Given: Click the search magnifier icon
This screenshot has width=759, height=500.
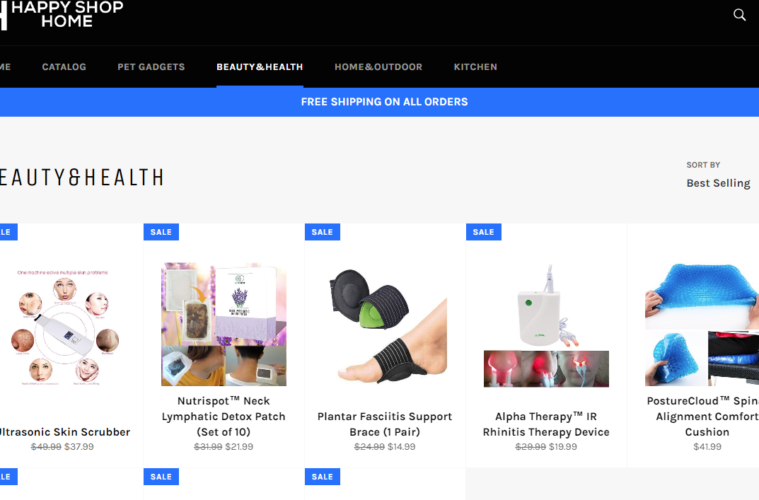Looking at the screenshot, I should tap(739, 15).
